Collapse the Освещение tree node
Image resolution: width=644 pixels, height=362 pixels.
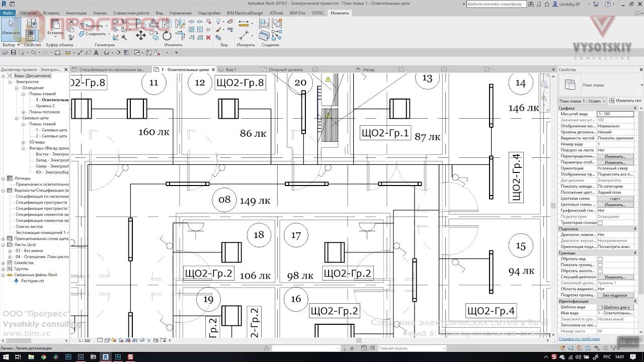pyautogui.click(x=17, y=88)
